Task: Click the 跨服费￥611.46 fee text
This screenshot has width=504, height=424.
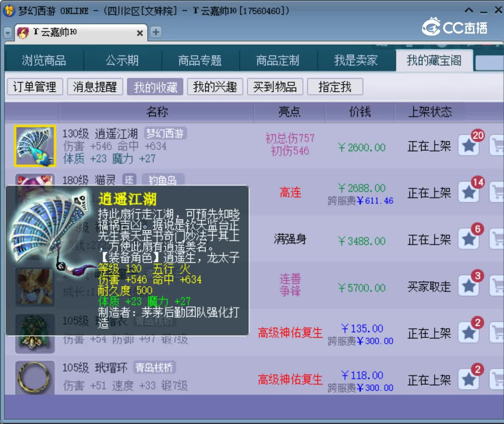Action: [x=360, y=201]
